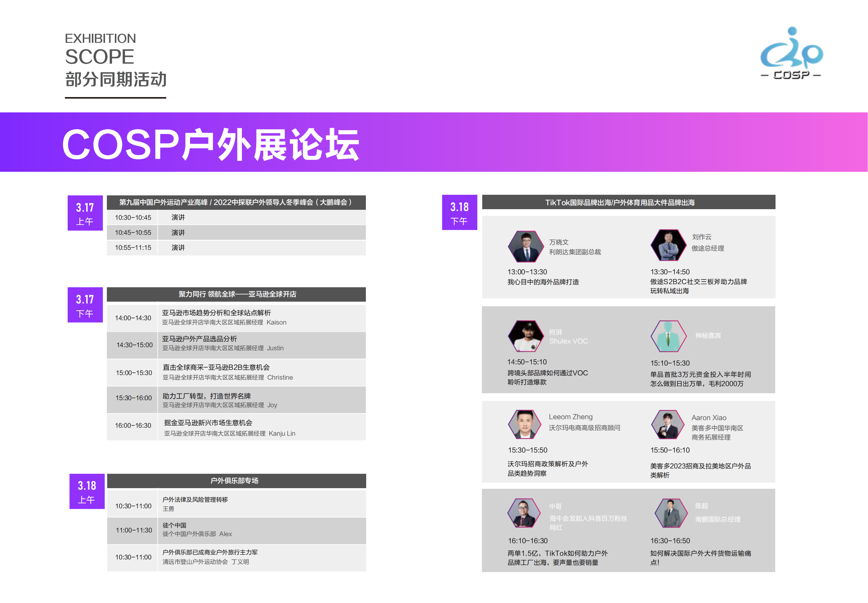The width and height of the screenshot is (868, 603).
Task: Select 亚马逊市场趋势分析和全球站点解析 title
Action: pos(216,313)
